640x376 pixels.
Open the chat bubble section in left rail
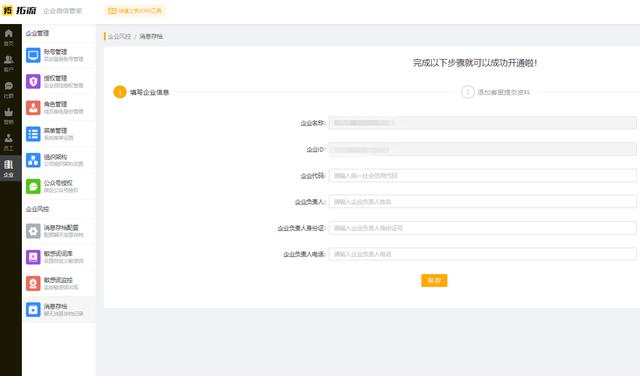point(9,89)
